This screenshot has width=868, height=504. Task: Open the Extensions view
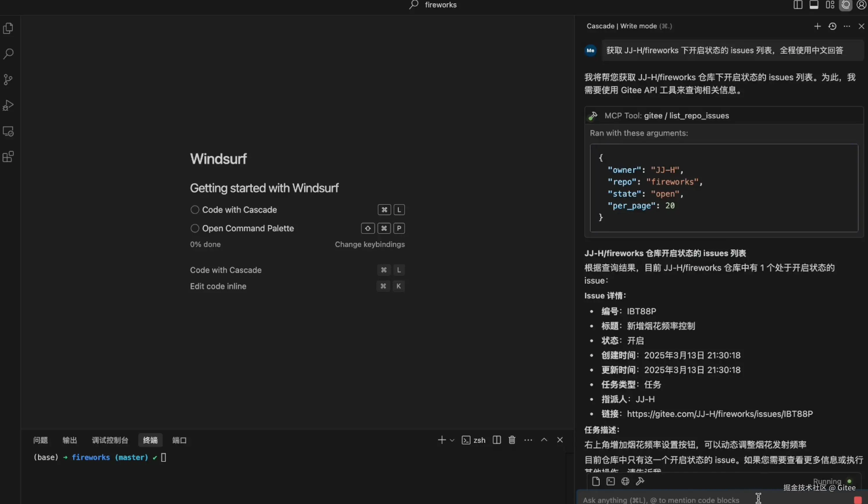[x=8, y=157]
